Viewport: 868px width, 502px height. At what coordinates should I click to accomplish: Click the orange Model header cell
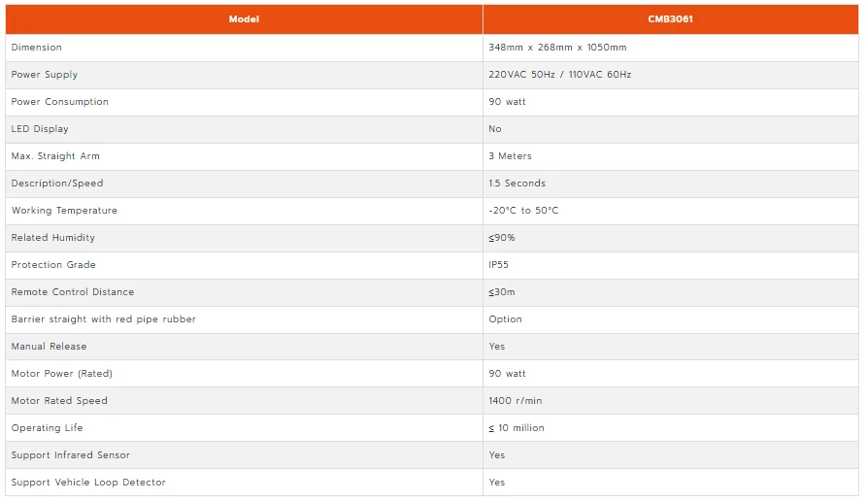pos(244,18)
